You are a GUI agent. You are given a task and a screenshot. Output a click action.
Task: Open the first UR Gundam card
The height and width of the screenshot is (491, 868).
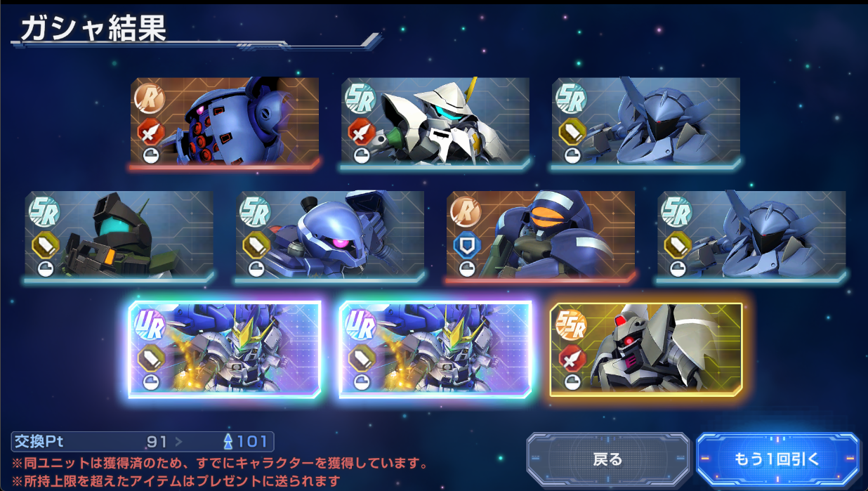click(225, 349)
